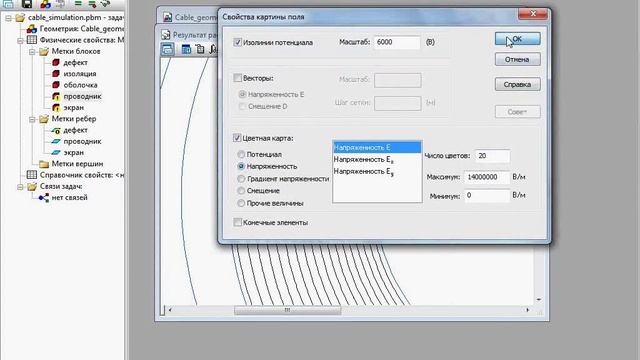Click the right arrow of horizontal scrollbar
Image resolution: width=640 pixels, height=360 pixels.
[527, 310]
